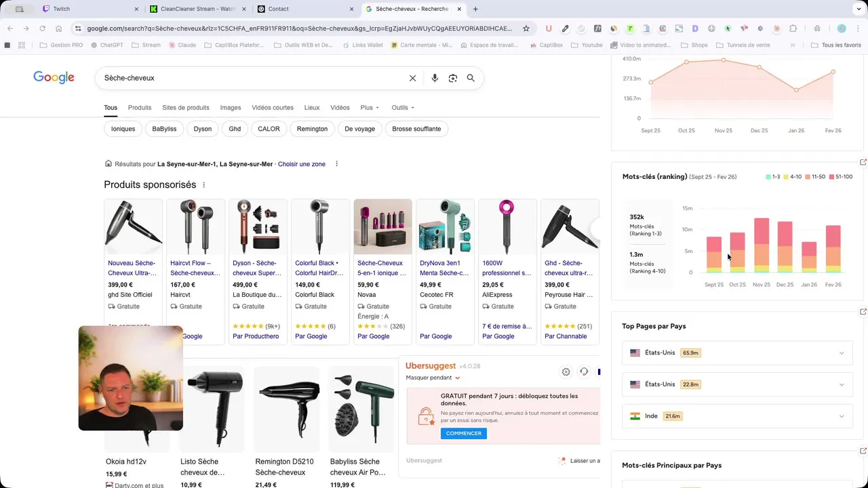Open the DryNova 3en1 product thumbnail
The height and width of the screenshot is (488, 868).
(445, 226)
